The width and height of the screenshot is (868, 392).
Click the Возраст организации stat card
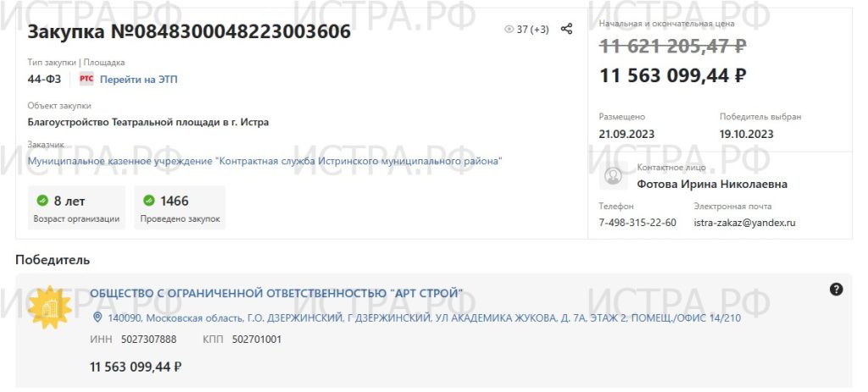point(76,207)
